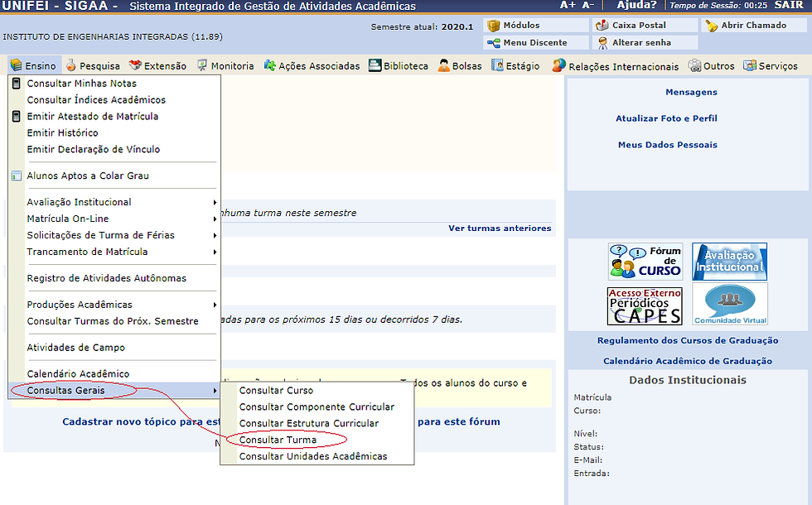Click the Ações Associadas puzzle icon
Screen dimensions: 812x505
pyautogui.click(x=269, y=65)
